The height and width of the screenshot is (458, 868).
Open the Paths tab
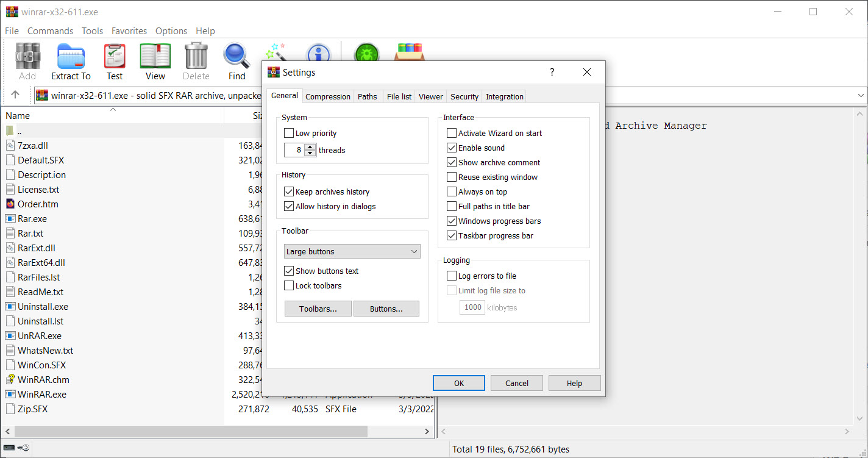pos(368,96)
